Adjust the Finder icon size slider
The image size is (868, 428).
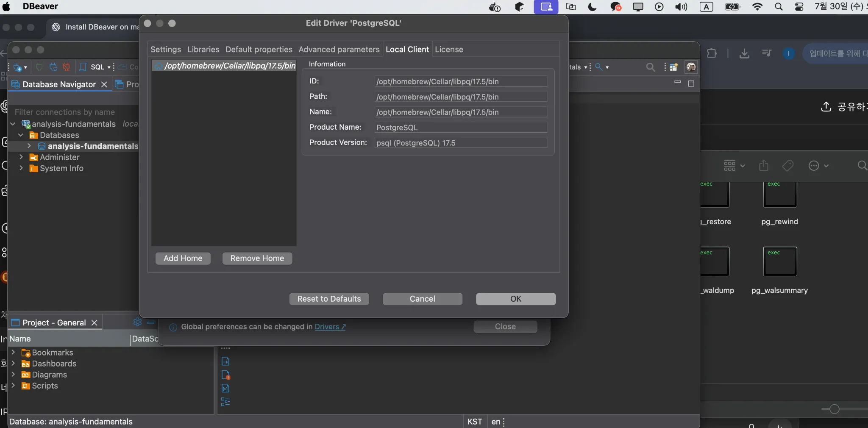[x=834, y=409]
